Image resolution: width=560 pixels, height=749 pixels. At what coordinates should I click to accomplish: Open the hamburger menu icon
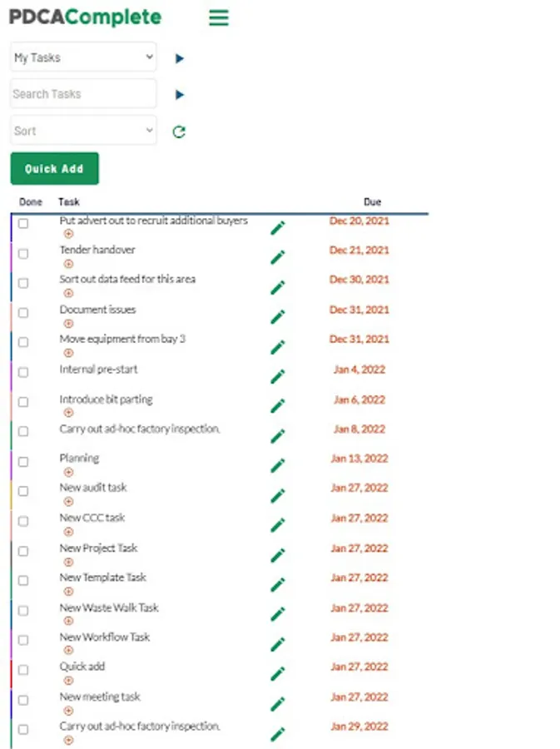pyautogui.click(x=218, y=17)
